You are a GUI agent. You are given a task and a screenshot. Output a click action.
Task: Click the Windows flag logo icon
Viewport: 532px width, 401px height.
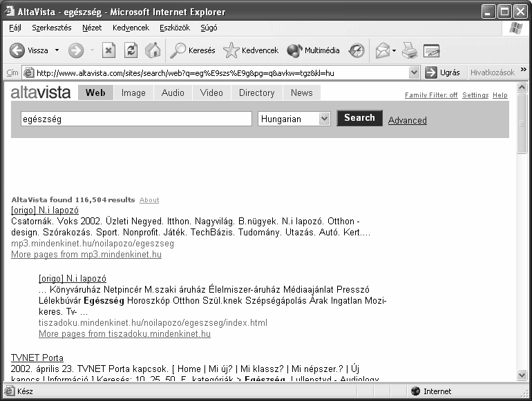coord(516,28)
